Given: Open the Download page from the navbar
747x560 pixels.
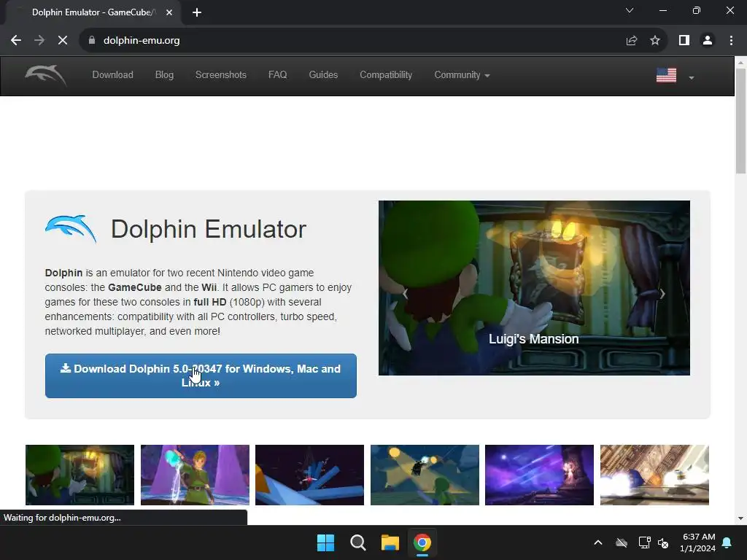Looking at the screenshot, I should (x=112, y=75).
